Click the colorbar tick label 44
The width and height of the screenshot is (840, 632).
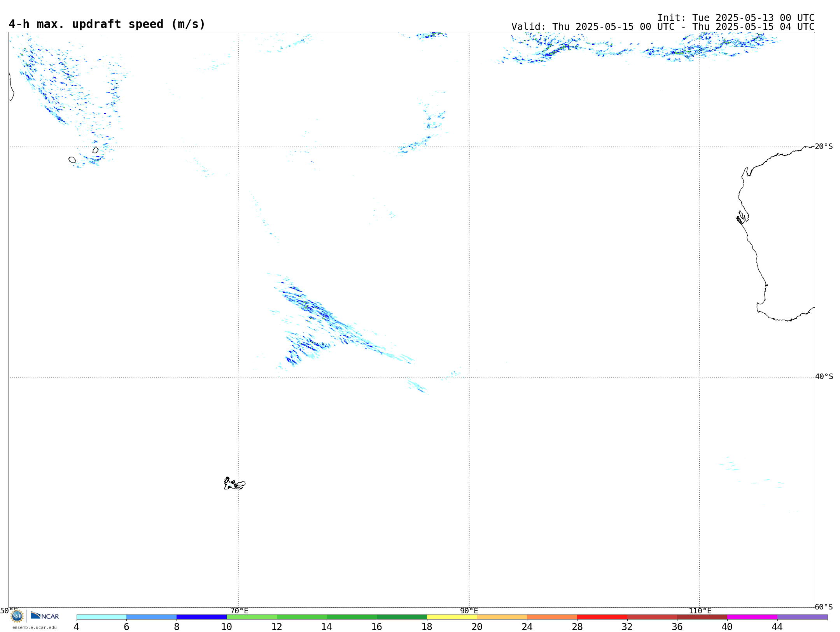tap(777, 627)
